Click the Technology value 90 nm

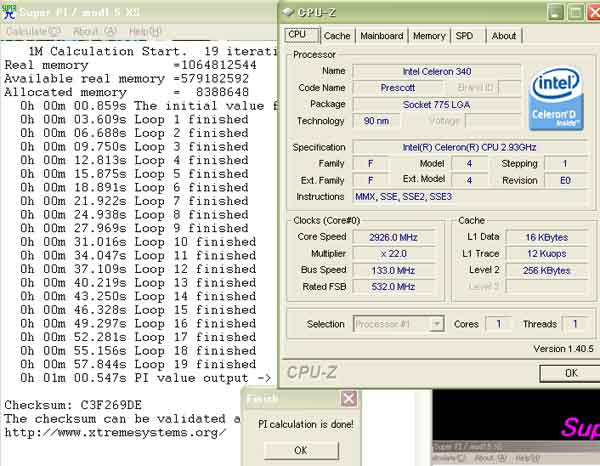pyautogui.click(x=376, y=121)
